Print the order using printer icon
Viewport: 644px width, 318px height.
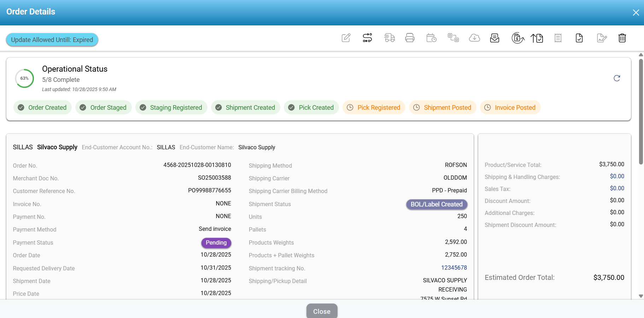(410, 38)
